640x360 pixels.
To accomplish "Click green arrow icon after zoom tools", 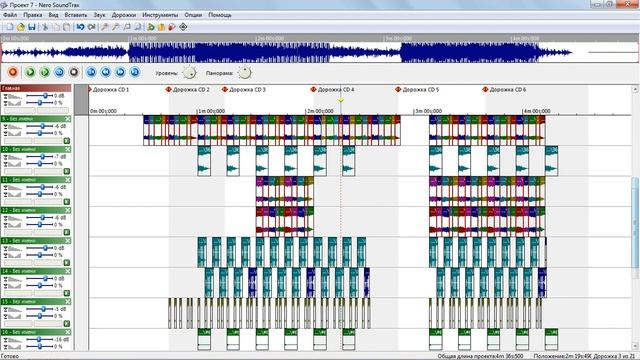I will click(x=151, y=27).
